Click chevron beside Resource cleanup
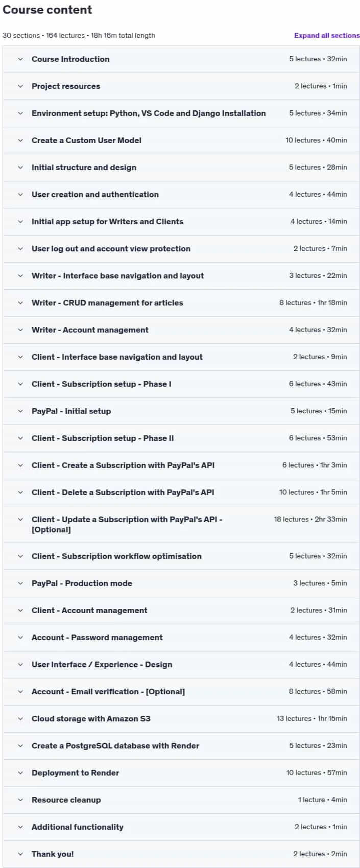The height and width of the screenshot is (868, 360). 20,800
